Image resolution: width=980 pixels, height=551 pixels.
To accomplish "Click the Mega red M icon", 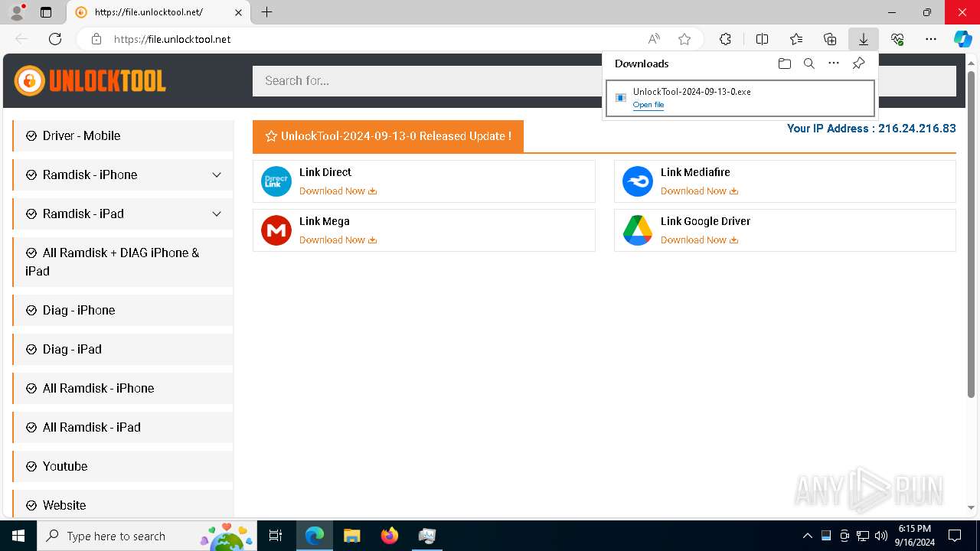I will [x=276, y=230].
